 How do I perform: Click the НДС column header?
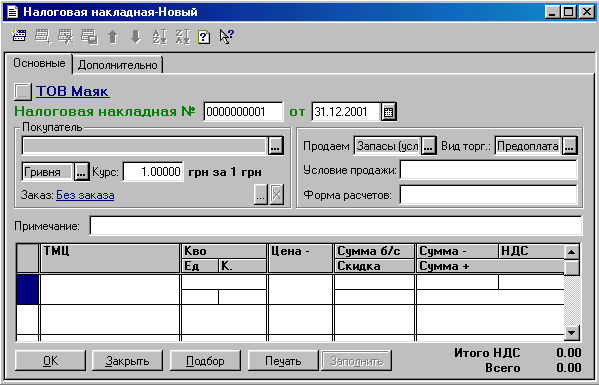pyautogui.click(x=531, y=251)
